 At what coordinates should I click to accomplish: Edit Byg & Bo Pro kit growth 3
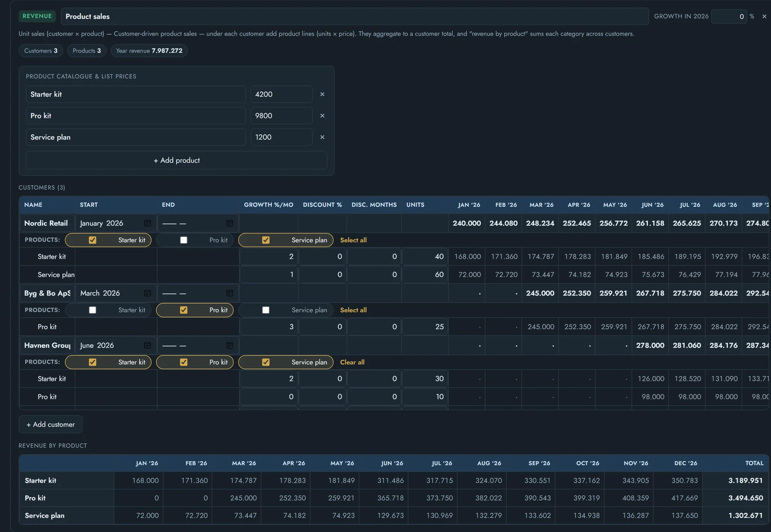[269, 327]
